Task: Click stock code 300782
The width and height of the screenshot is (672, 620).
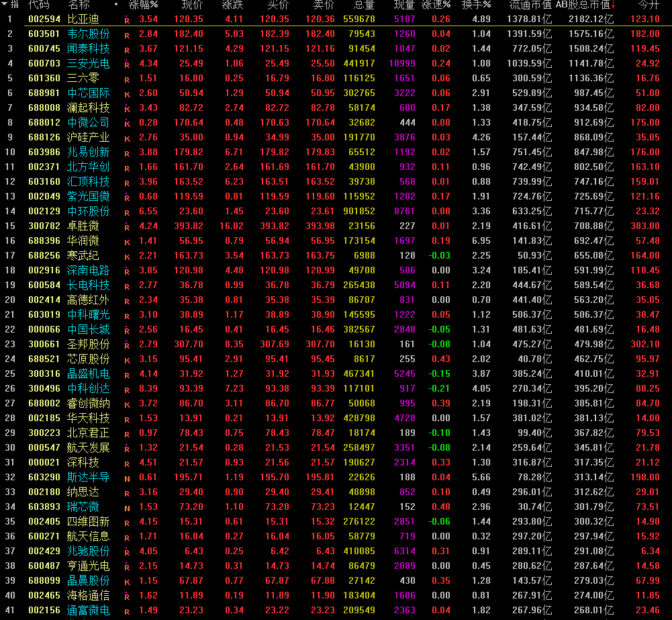Action: tap(44, 226)
